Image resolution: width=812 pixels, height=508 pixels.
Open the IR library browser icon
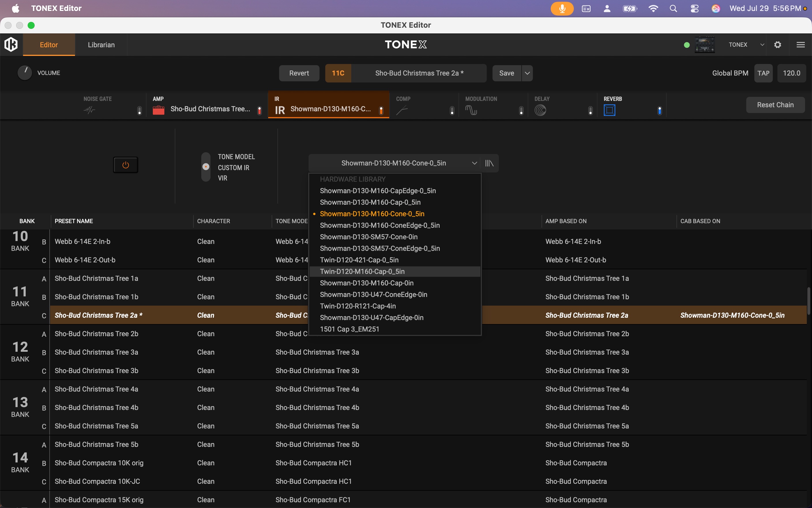pos(489,163)
